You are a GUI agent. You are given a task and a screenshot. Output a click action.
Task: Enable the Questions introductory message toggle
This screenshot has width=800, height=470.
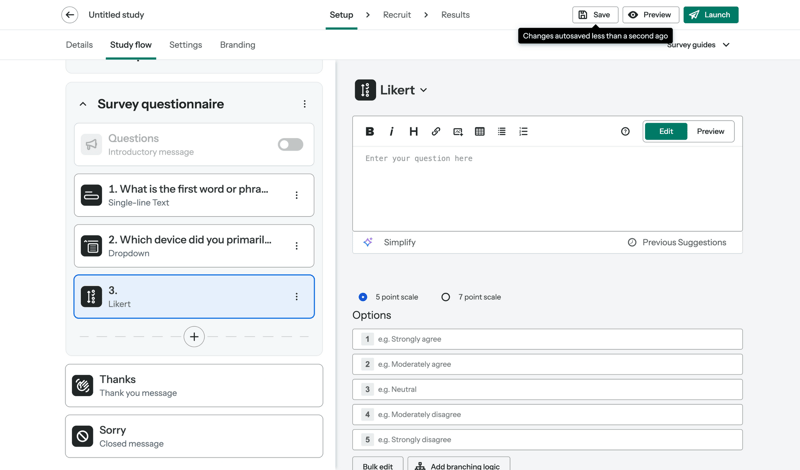[x=290, y=145]
